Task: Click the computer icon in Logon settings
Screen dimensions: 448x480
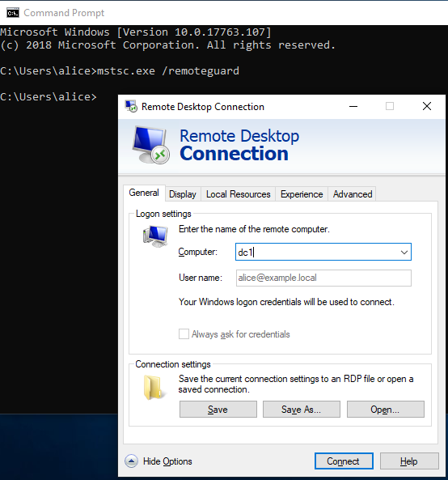Action: point(155,236)
